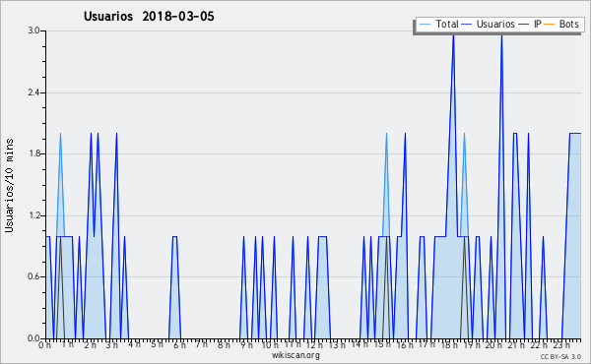The image size is (591, 364).
Task: Click the 23 h x-axis label
Action: [x=560, y=344]
